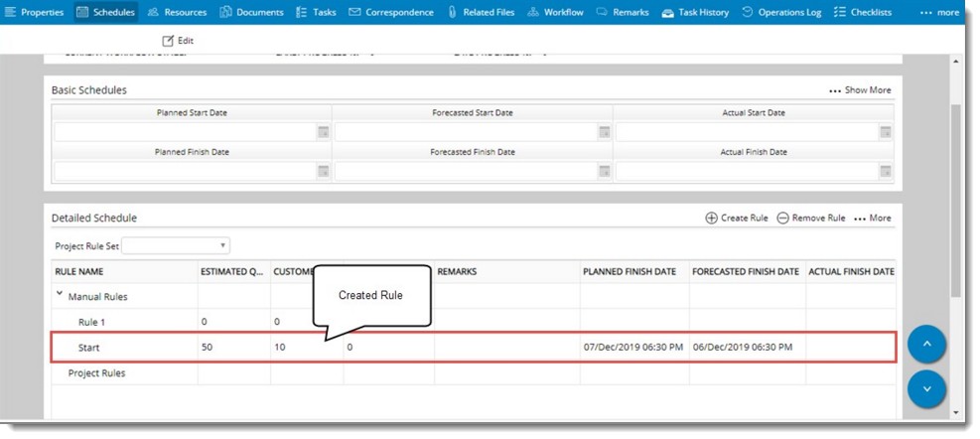Screen dimensions: 980x439
Task: Click the blue scroll down circle button
Action: 926,388
